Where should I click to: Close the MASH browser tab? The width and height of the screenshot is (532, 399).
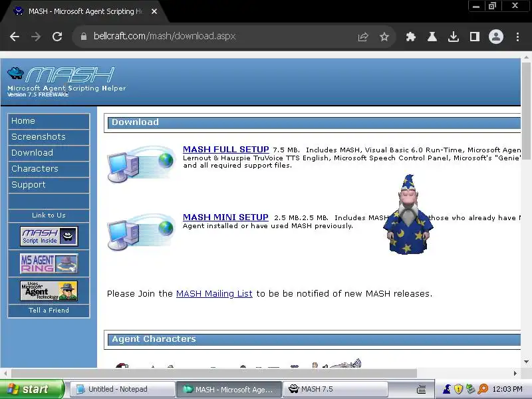pyautogui.click(x=154, y=11)
